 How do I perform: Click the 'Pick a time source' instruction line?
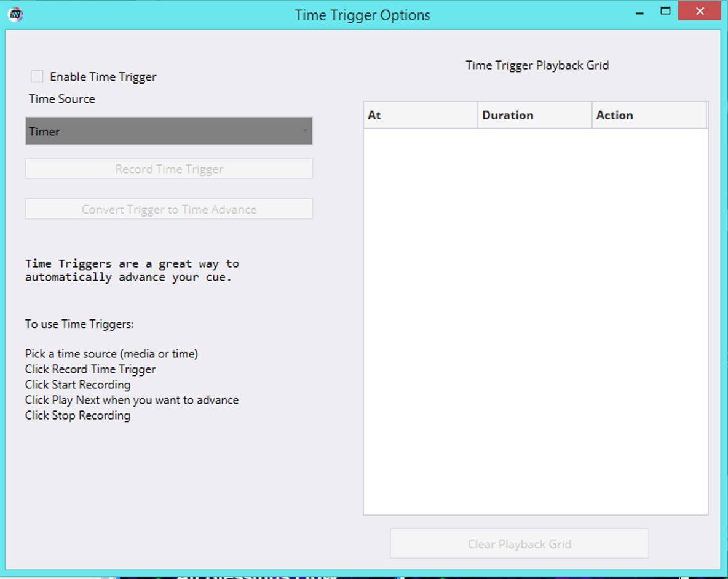coord(111,354)
